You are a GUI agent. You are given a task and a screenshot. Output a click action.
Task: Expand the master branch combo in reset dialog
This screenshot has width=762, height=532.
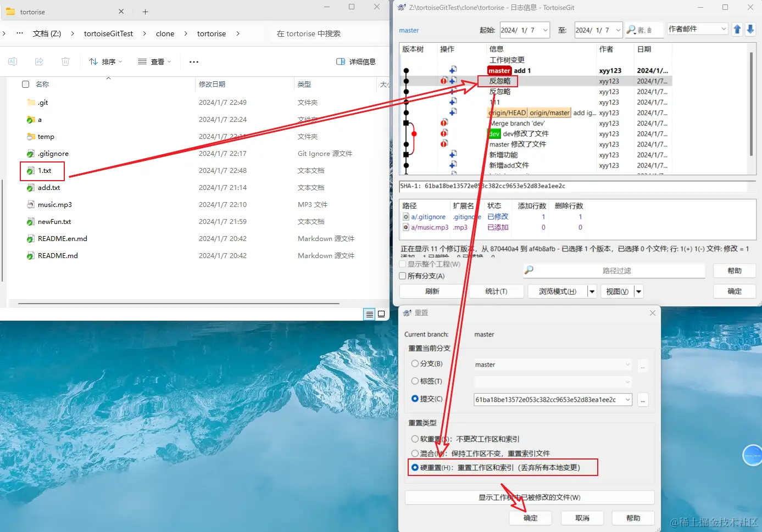click(x=627, y=365)
